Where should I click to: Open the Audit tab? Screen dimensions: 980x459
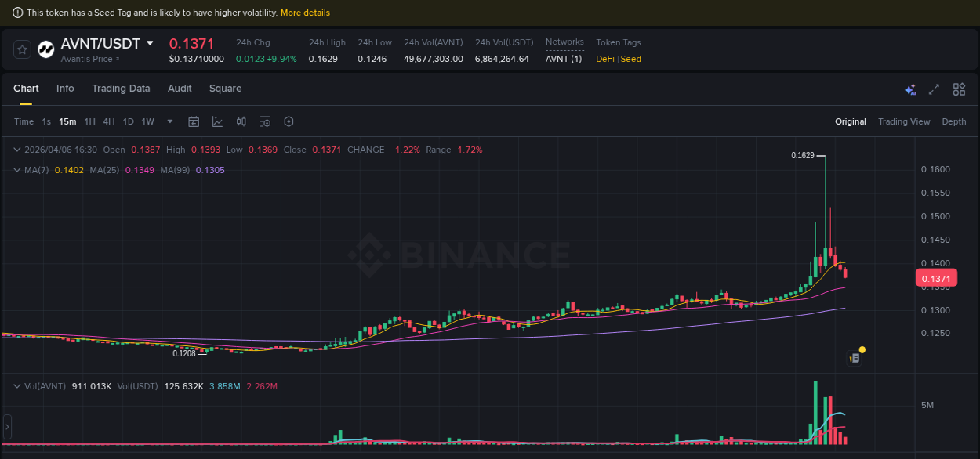coord(180,89)
